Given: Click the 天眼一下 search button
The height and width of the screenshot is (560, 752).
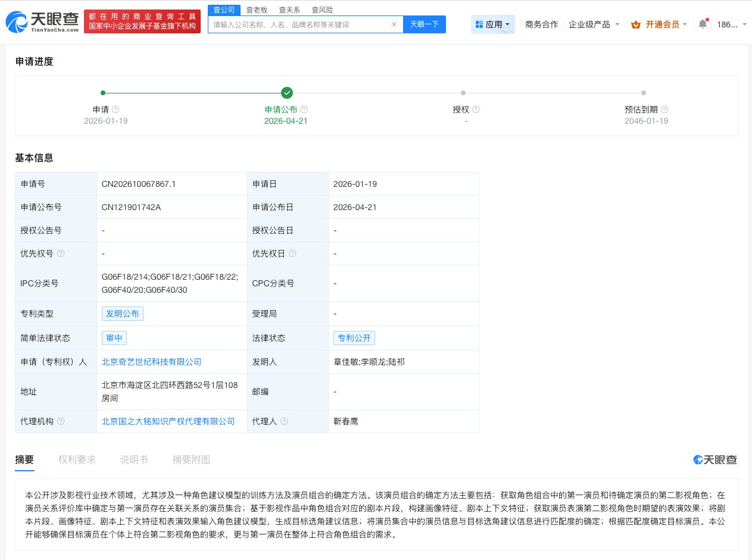Looking at the screenshot, I should click(424, 24).
